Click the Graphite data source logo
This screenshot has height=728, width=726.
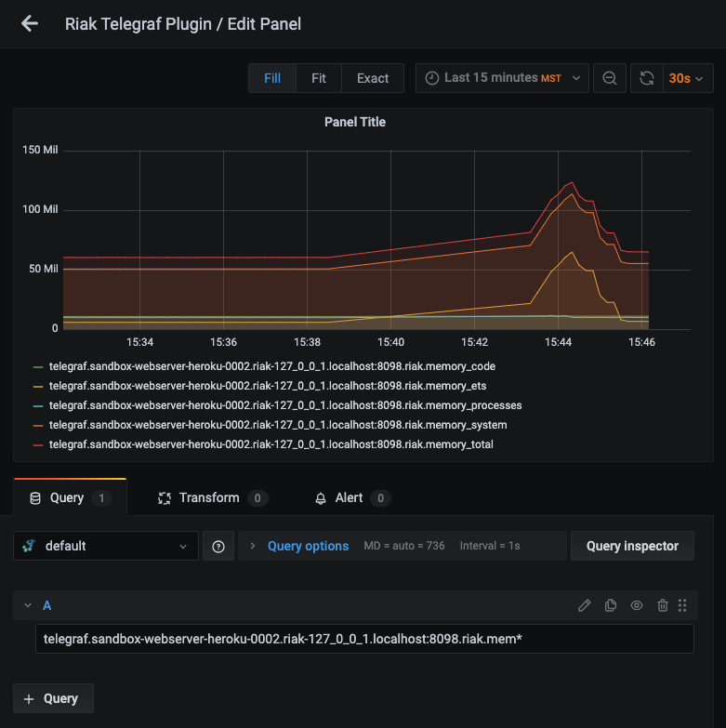29,546
